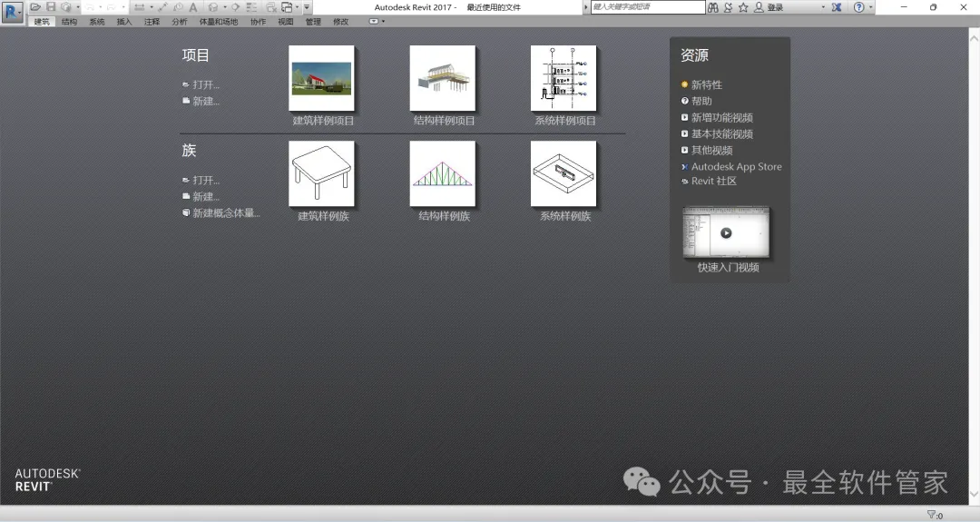This screenshot has width=980, height=522.
Task: Click the Save disk icon
Action: [x=51, y=7]
